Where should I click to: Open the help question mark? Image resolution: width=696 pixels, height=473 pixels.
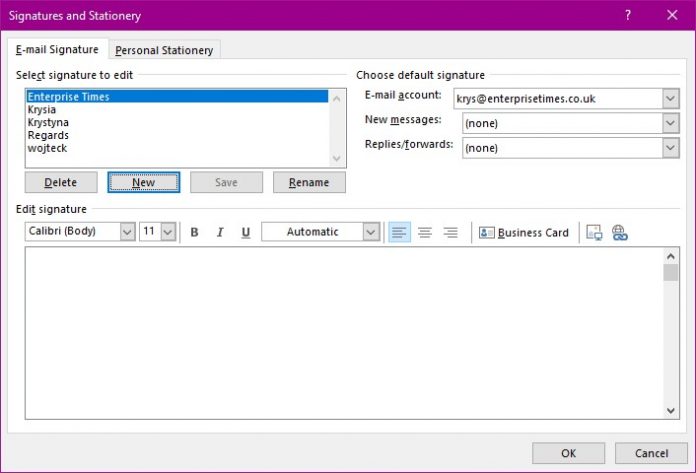point(628,15)
